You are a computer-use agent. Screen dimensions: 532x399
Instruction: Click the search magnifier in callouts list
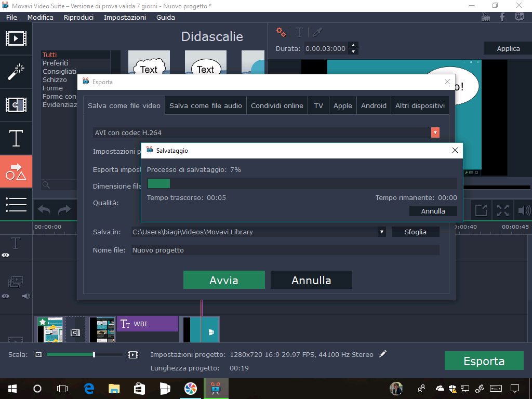click(x=46, y=185)
